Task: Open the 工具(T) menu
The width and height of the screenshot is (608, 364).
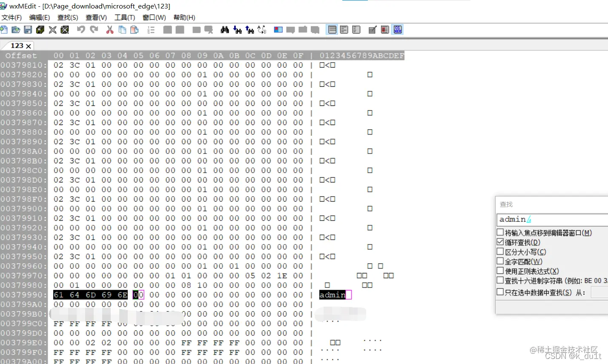Action: 124,17
